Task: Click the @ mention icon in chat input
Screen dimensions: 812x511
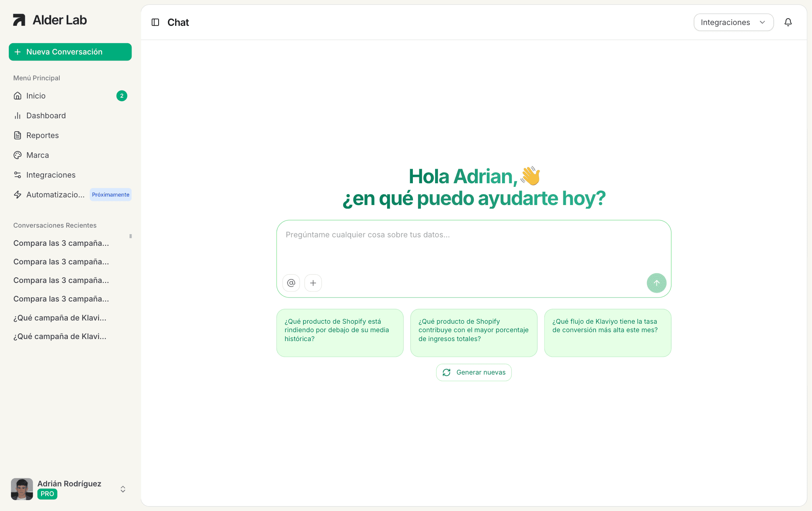Action: [x=291, y=283]
